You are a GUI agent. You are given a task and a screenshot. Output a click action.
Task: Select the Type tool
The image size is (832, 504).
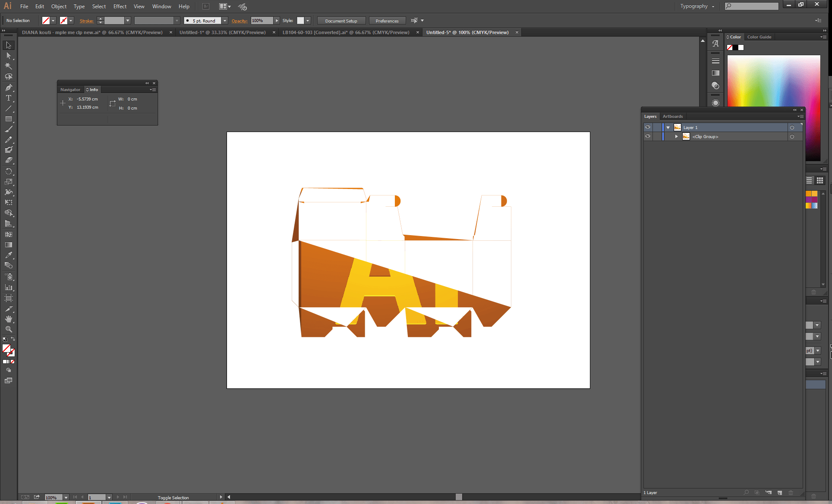pyautogui.click(x=8, y=98)
